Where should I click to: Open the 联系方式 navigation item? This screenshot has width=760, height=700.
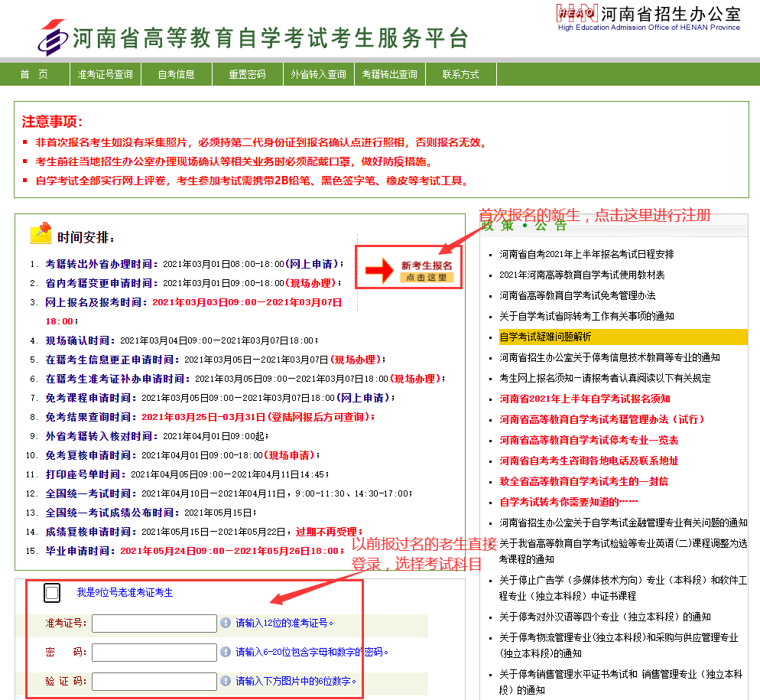click(460, 74)
